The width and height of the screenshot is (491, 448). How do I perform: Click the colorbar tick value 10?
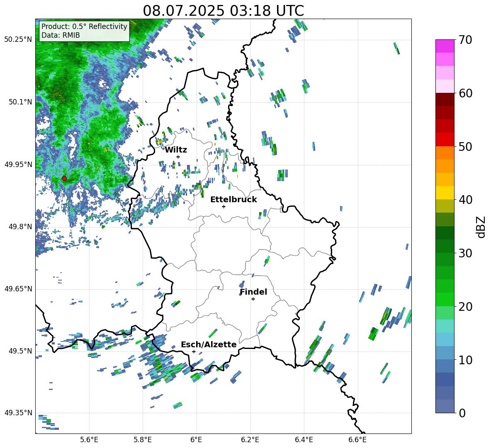[x=465, y=360]
